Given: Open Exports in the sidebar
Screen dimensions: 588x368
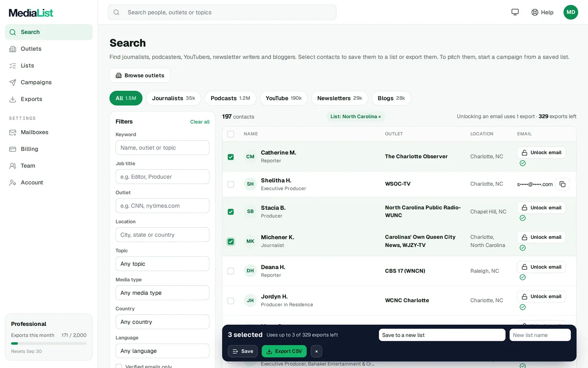Looking at the screenshot, I should [x=49, y=99].
